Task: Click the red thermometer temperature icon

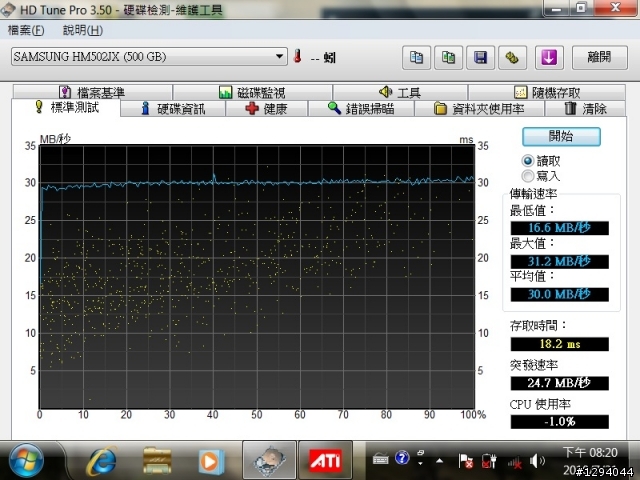Action: (298, 56)
